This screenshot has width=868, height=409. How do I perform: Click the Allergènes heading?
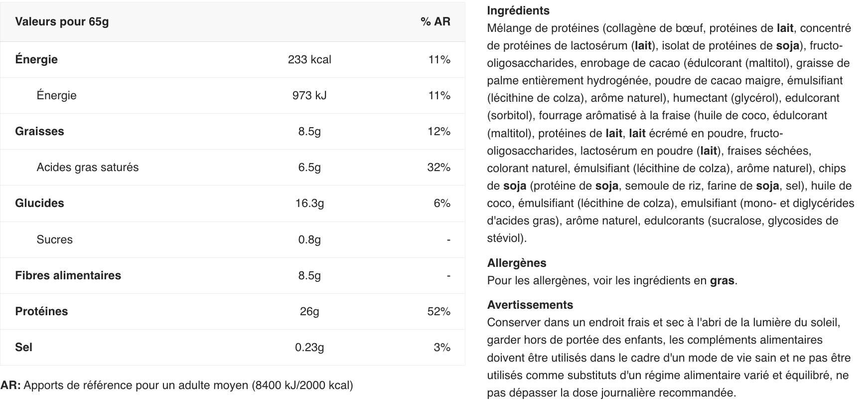click(516, 263)
